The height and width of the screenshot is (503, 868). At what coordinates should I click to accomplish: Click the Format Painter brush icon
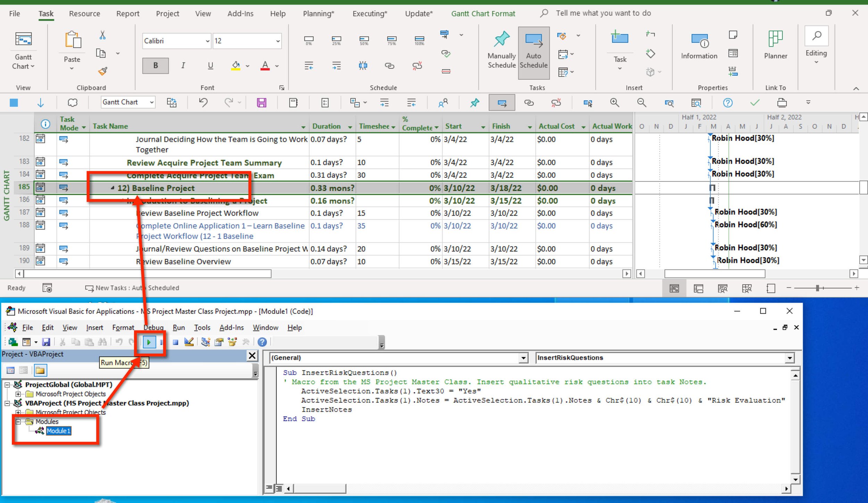(102, 71)
